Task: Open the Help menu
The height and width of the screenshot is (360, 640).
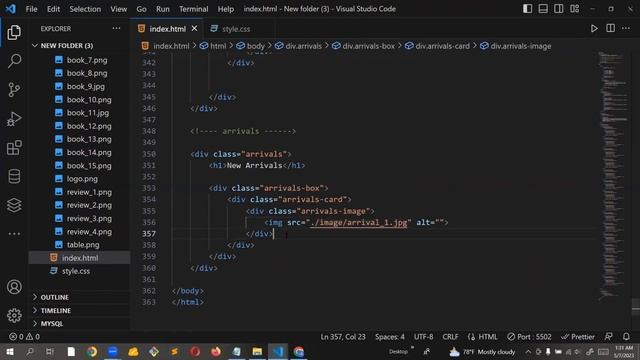Action: (225, 9)
